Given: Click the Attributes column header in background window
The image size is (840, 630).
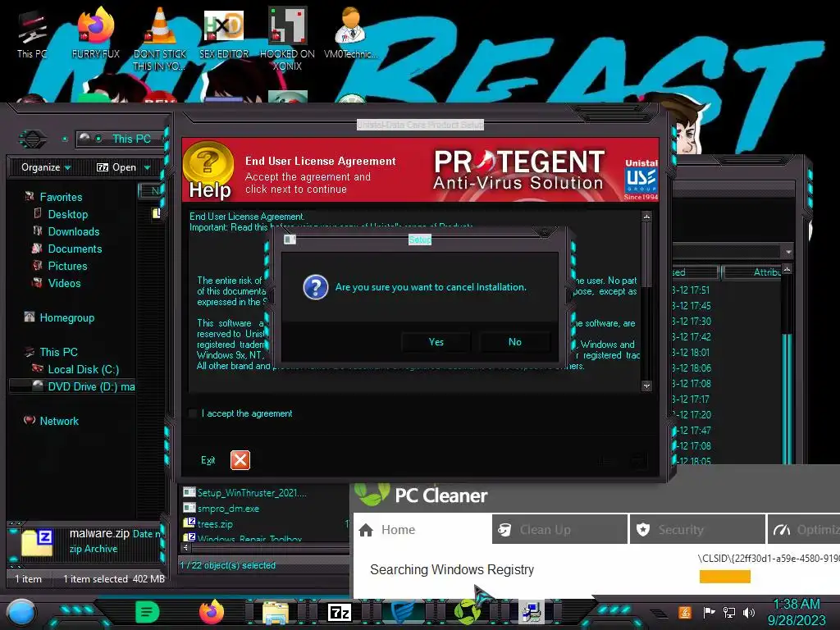Looking at the screenshot, I should pos(751,272).
